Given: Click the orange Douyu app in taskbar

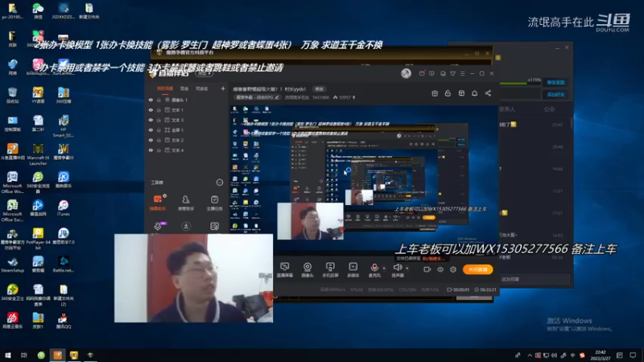Looking at the screenshot, I should [57, 355].
